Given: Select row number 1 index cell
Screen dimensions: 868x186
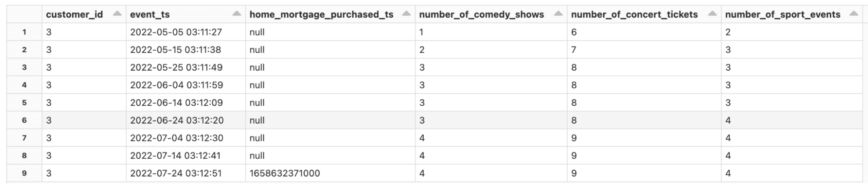Looking at the screenshot, I should [x=24, y=32].
